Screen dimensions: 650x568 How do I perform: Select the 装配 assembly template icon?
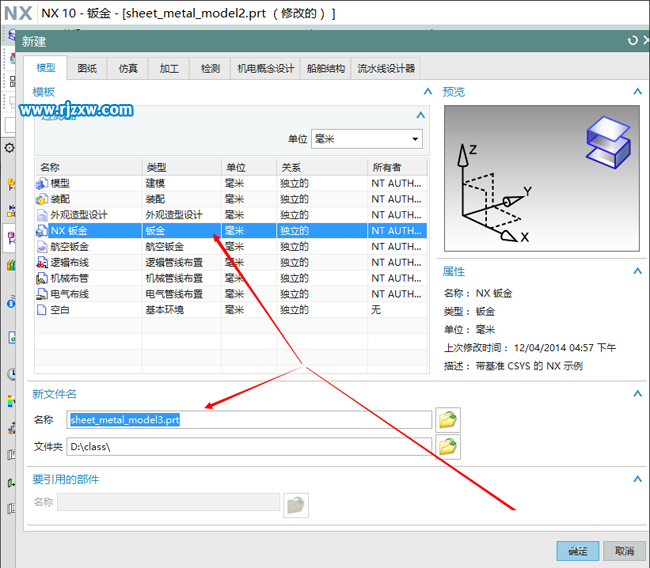(x=42, y=199)
